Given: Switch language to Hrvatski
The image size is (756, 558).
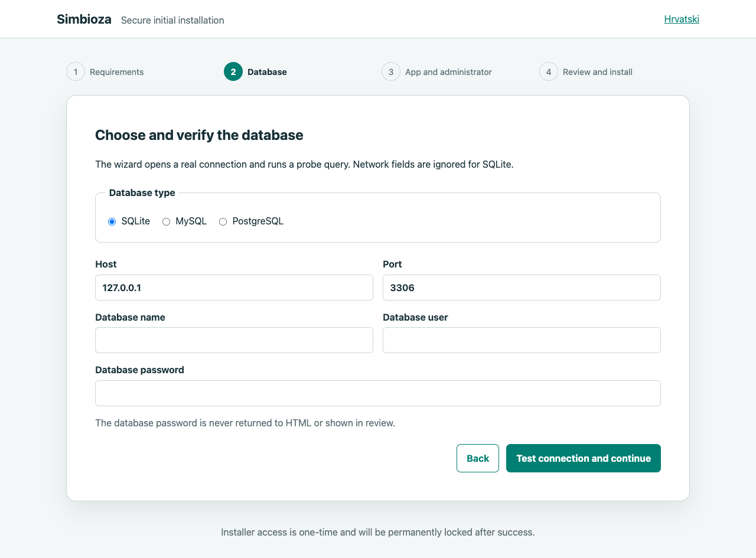Looking at the screenshot, I should tap(682, 19).
